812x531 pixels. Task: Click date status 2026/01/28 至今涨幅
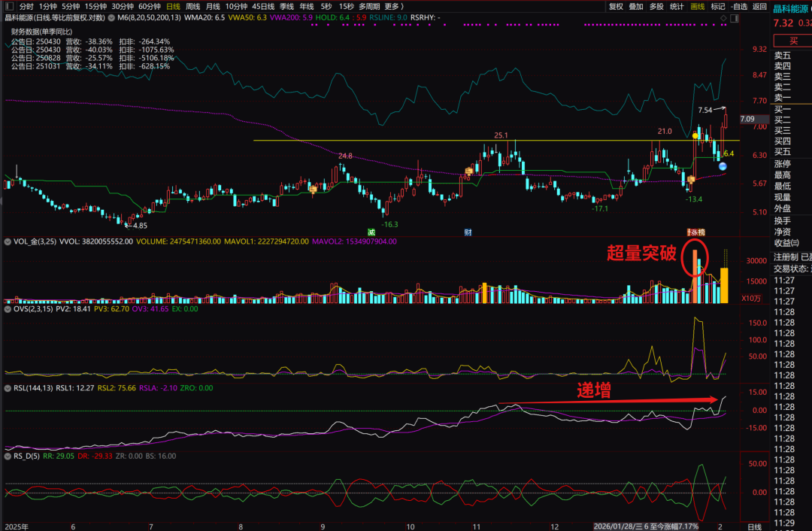pyautogui.click(x=646, y=526)
